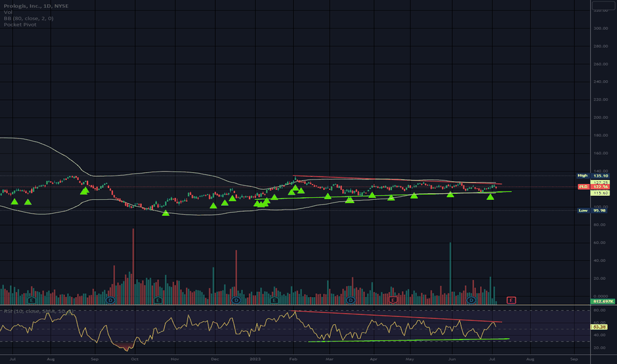Click the Low 95.98 price label
Image resolution: width=617 pixels, height=364 pixels.
tap(593, 210)
